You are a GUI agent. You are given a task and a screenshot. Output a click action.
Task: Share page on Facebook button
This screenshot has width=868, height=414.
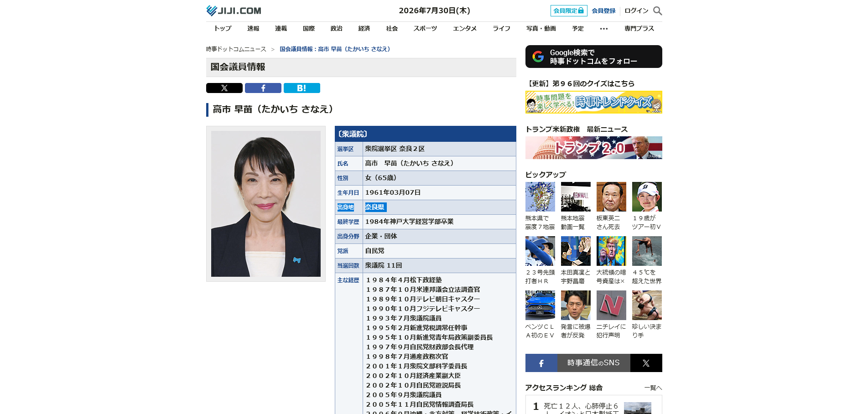click(263, 88)
